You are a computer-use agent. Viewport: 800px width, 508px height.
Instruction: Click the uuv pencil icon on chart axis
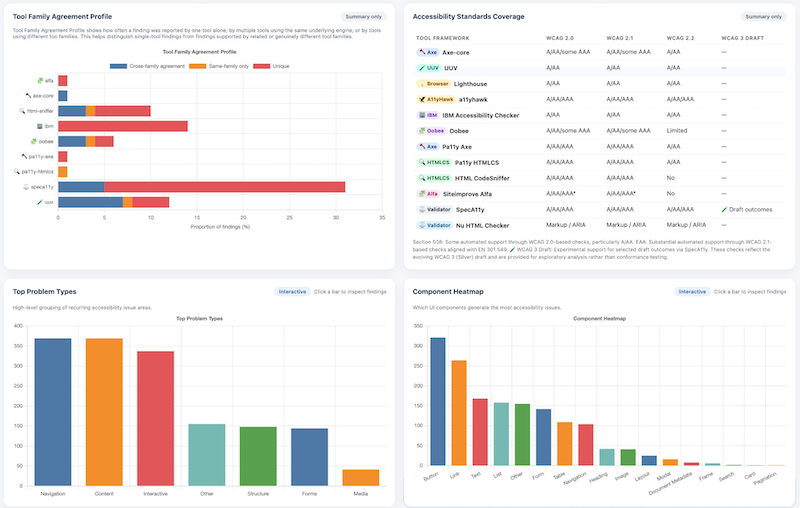tap(40, 202)
